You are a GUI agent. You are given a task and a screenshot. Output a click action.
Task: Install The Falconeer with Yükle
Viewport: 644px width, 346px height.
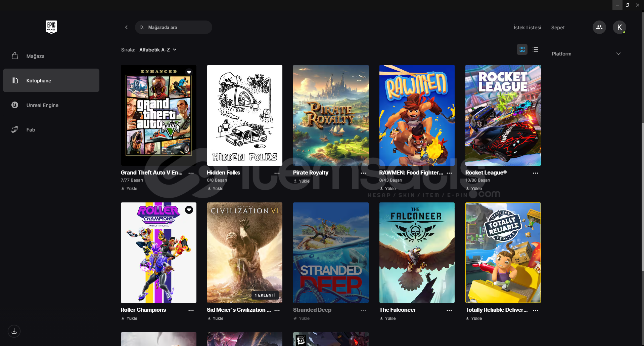pos(388,318)
